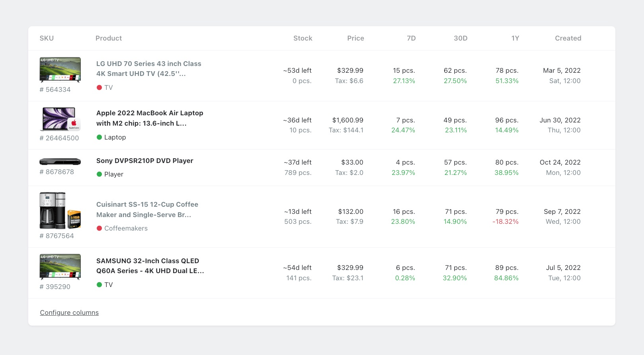Open the Sony DVD player thumbnail

click(60, 161)
